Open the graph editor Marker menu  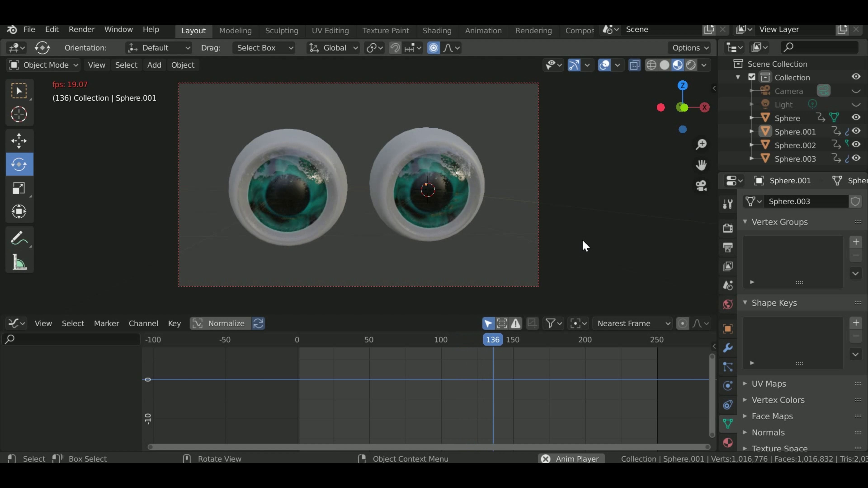pos(106,323)
